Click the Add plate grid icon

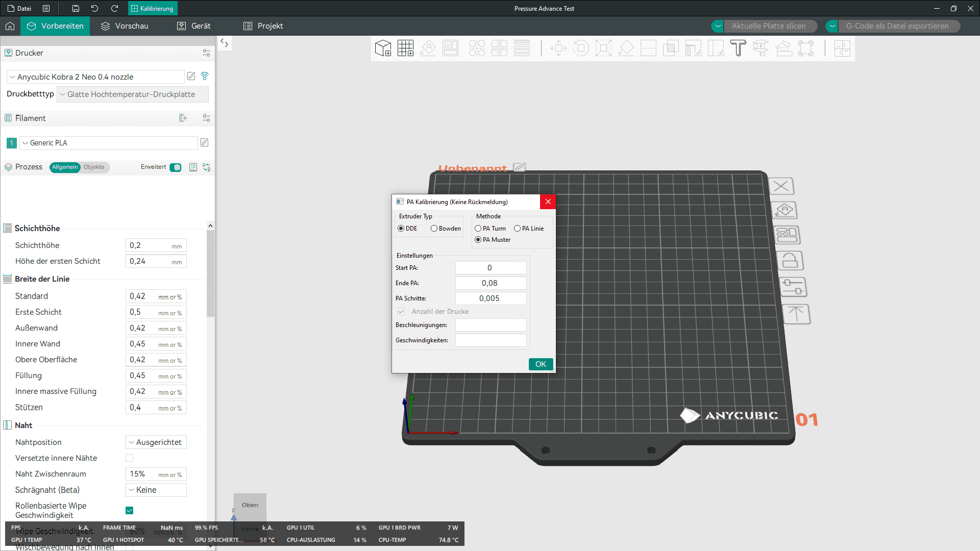[405, 48]
